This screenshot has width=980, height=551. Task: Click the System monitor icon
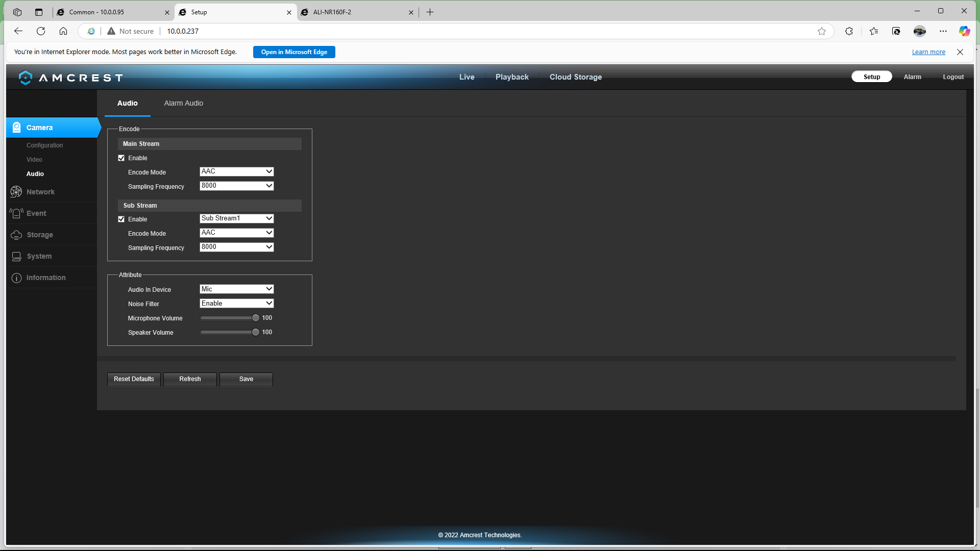16,256
